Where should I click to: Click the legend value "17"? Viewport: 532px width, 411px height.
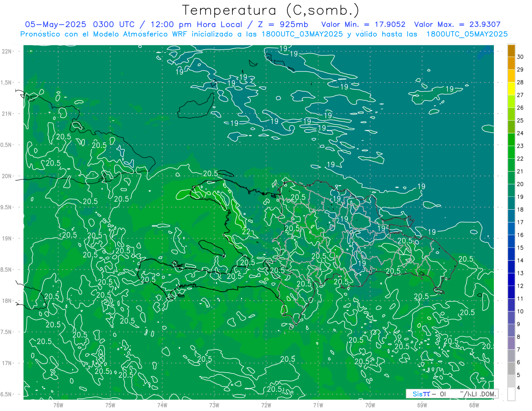coord(521,222)
